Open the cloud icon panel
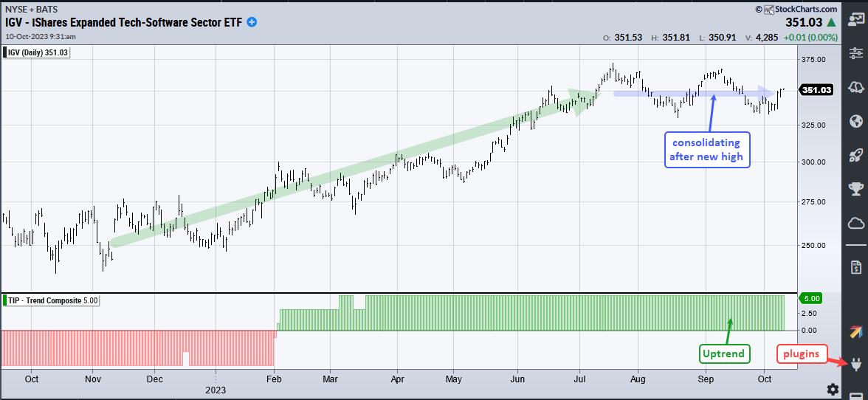This screenshot has width=868, height=400. tap(856, 223)
